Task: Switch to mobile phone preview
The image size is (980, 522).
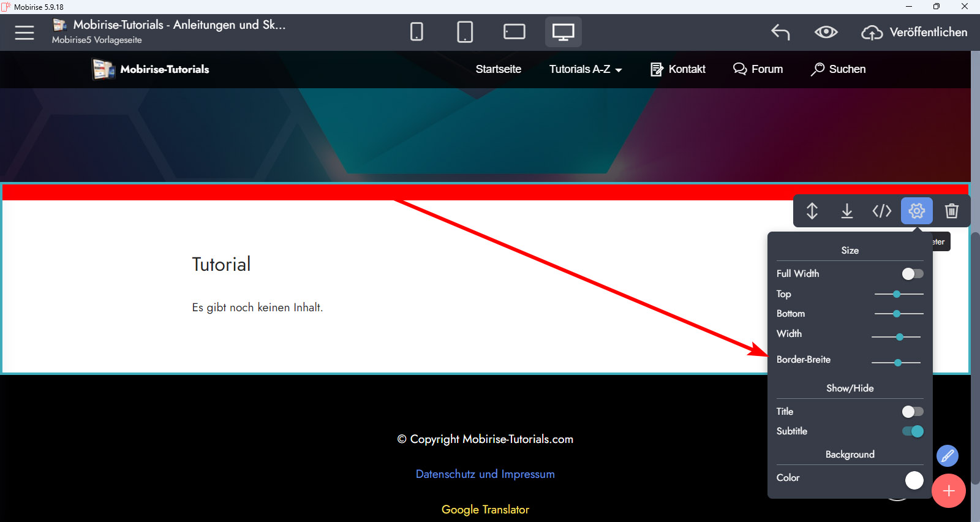Action: coord(417,32)
